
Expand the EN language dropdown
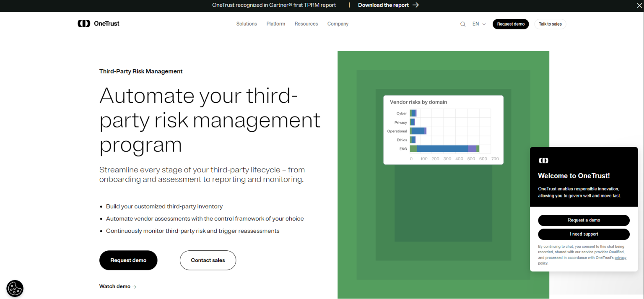click(x=479, y=24)
